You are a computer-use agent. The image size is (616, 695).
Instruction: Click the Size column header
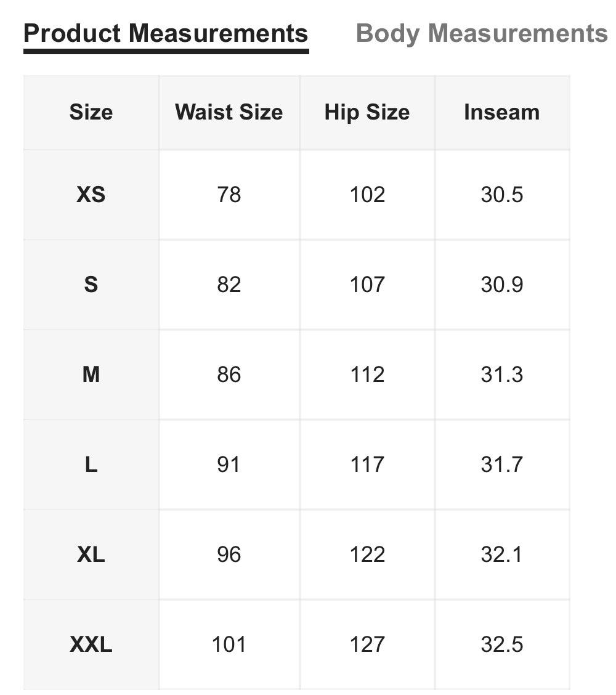[x=91, y=112]
